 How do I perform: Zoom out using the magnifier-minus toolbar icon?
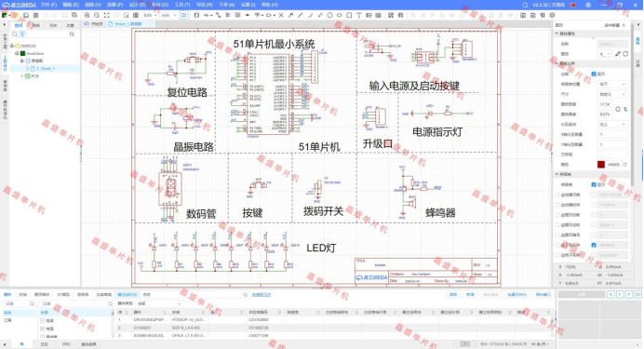[x=97, y=15]
